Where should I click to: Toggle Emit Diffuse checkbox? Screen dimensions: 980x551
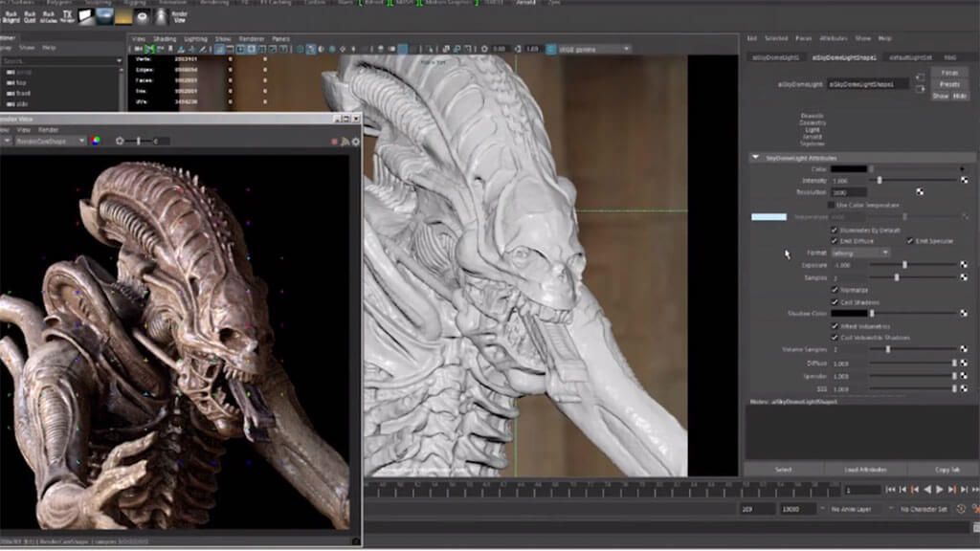(835, 240)
